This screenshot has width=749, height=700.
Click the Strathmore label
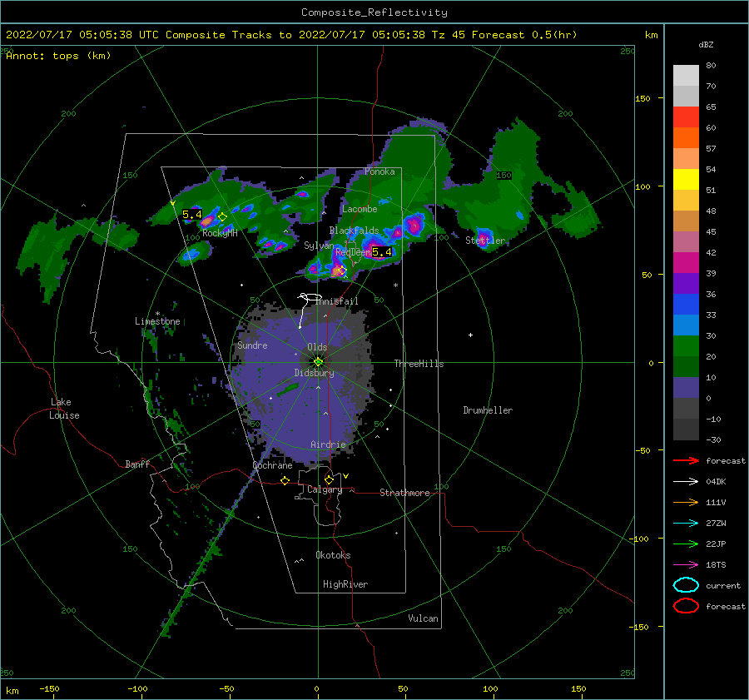(x=404, y=493)
